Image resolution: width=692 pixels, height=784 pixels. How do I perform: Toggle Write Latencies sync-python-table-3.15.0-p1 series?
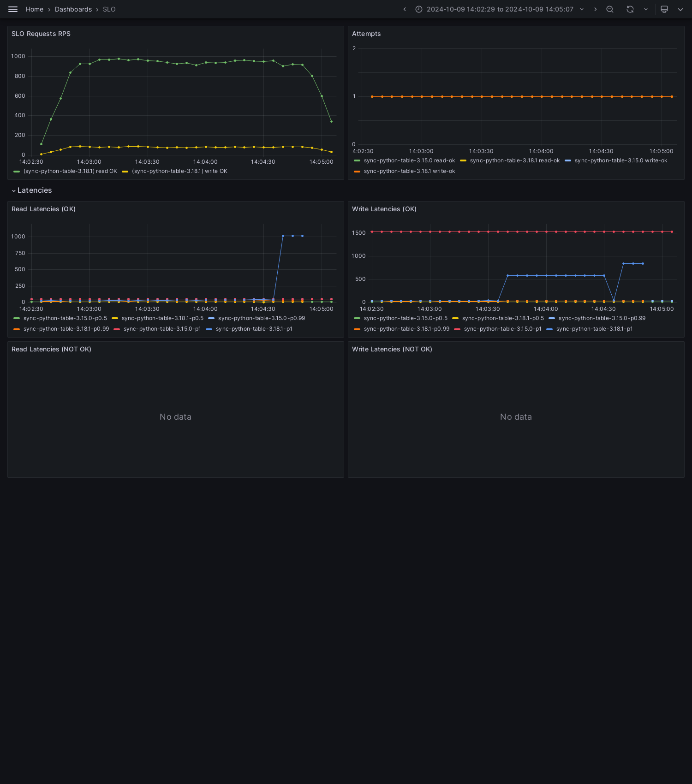point(502,329)
